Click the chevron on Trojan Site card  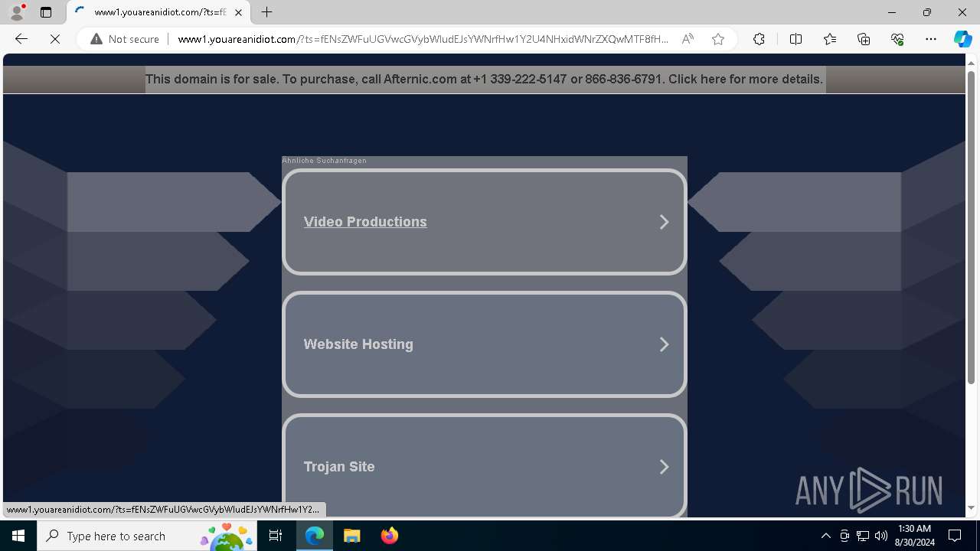pos(664,467)
